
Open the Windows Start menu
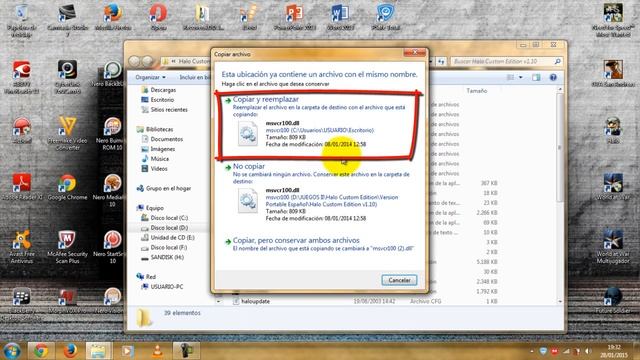tap(11, 351)
